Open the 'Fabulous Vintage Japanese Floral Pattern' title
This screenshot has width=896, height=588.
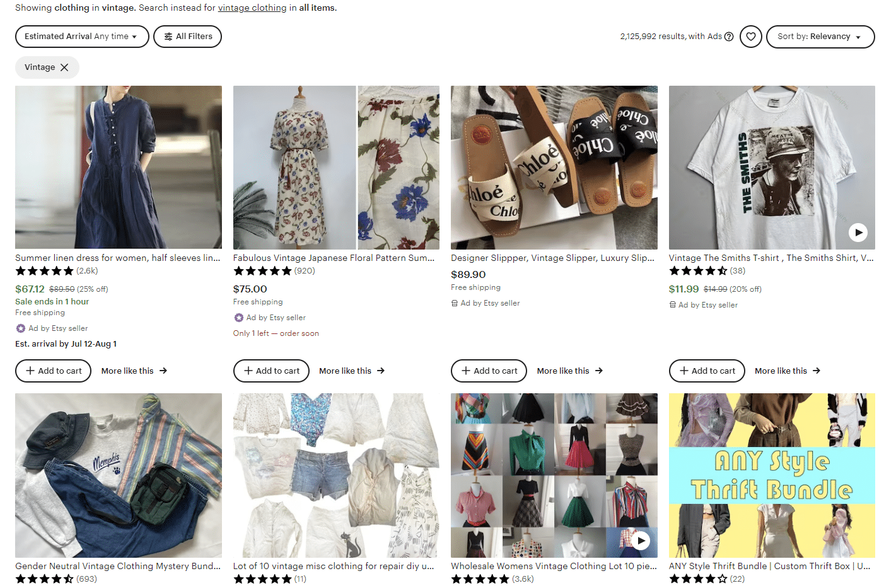point(334,258)
